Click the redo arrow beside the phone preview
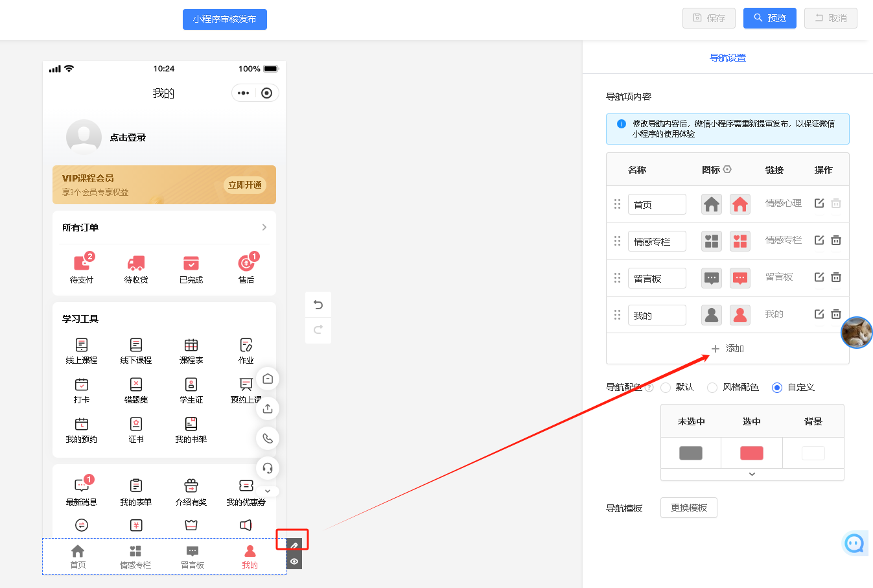Screen dimensions: 873x588 [318, 330]
